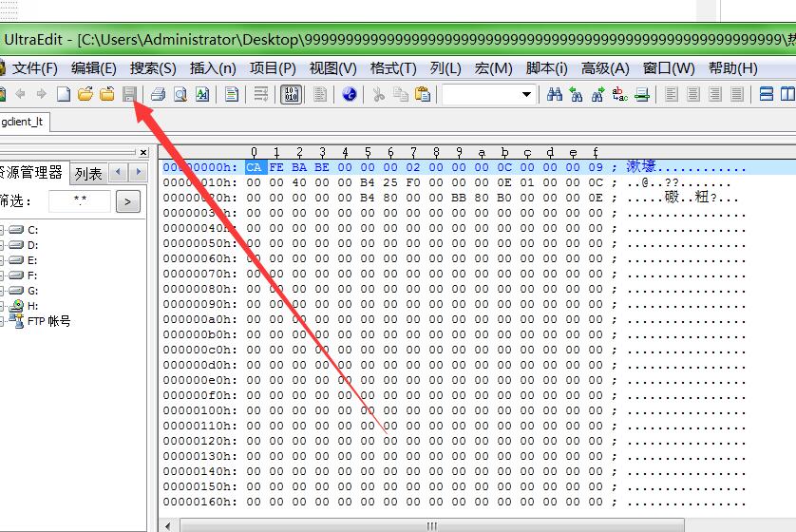Click the Paste clipboard icon
The image size is (796, 532).
coord(423,94)
